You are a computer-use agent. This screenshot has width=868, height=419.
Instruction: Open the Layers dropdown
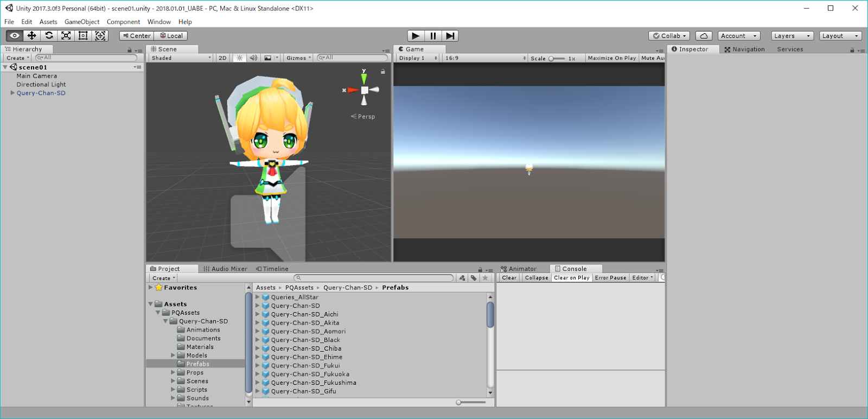(793, 36)
